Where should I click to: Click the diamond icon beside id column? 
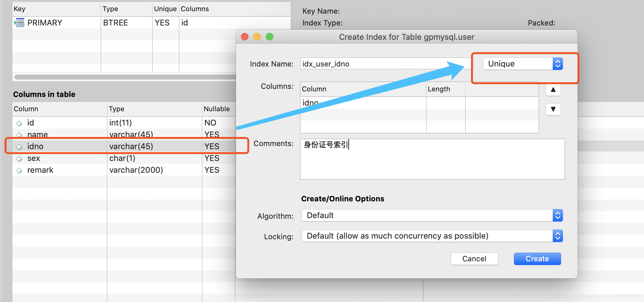(19, 123)
